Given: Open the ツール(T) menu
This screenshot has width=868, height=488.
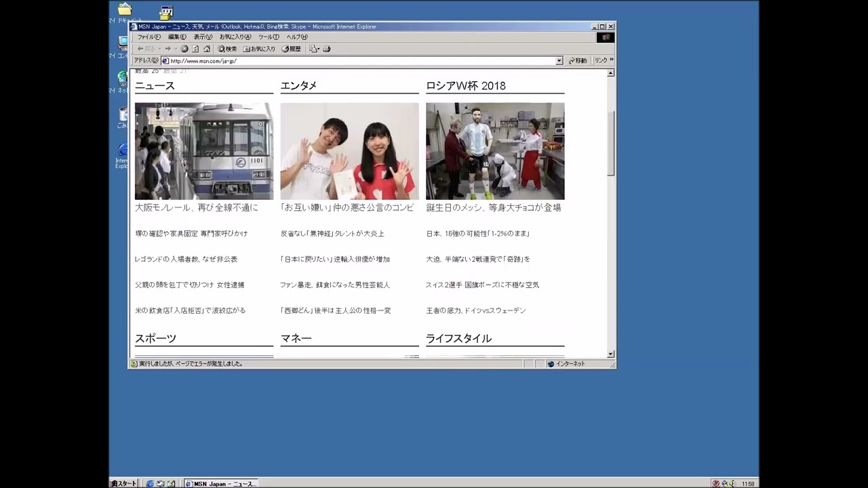Looking at the screenshot, I should coord(269,37).
